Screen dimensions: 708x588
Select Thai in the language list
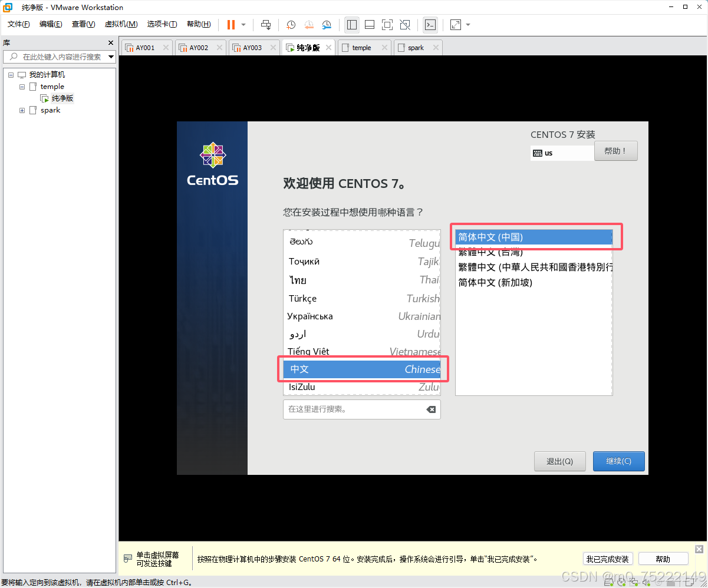362,280
